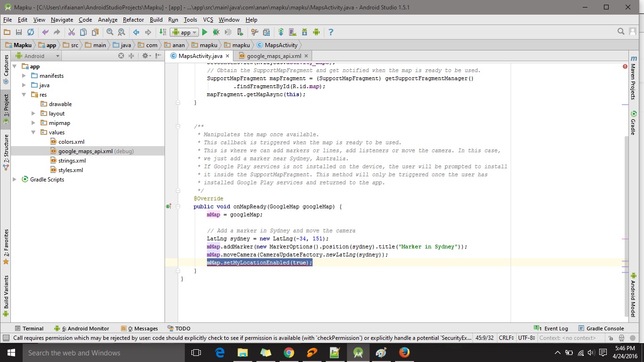Image resolution: width=644 pixels, height=362 pixels.
Task: Run the app with the green play button
Action: (x=205, y=32)
